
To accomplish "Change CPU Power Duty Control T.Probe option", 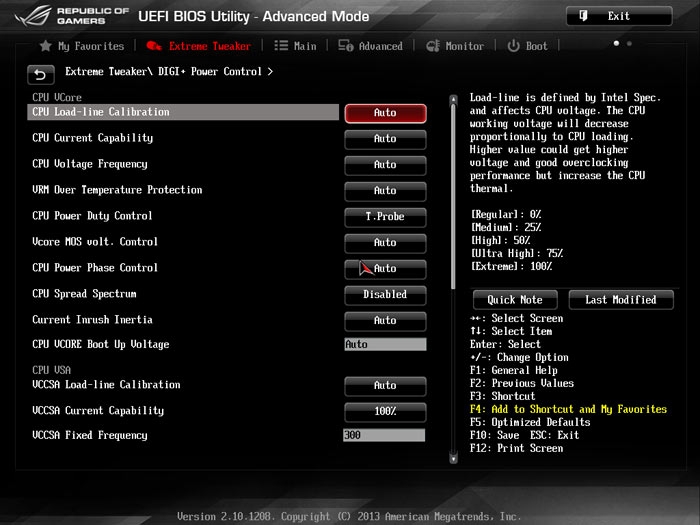I will [x=385, y=217].
